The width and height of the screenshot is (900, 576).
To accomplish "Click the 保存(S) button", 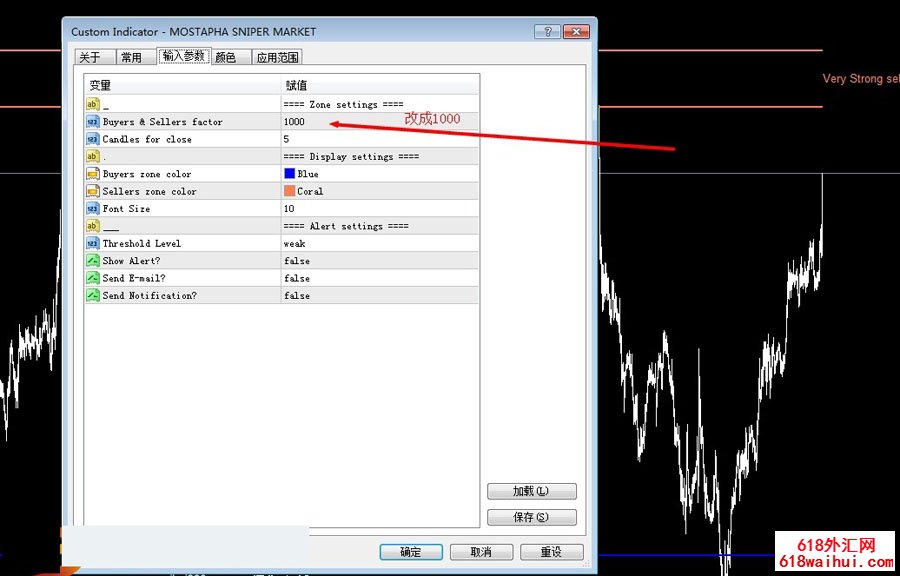I will pos(532,517).
